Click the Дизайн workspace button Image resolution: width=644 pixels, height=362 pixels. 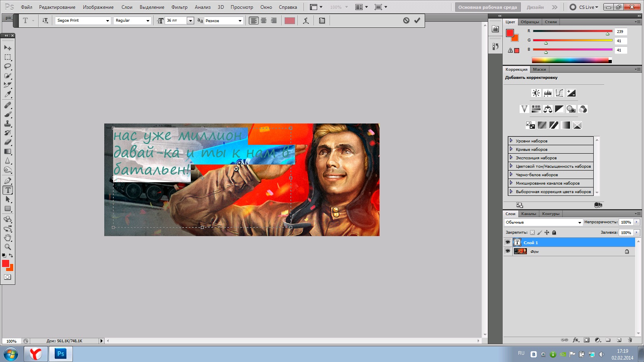click(535, 7)
